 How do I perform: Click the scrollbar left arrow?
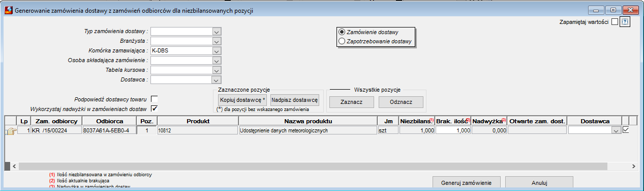[x=14, y=166]
